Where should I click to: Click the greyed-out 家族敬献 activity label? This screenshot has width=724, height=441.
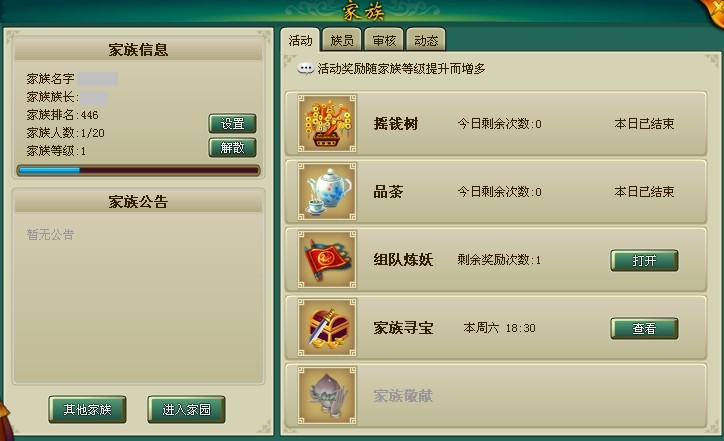click(x=403, y=396)
